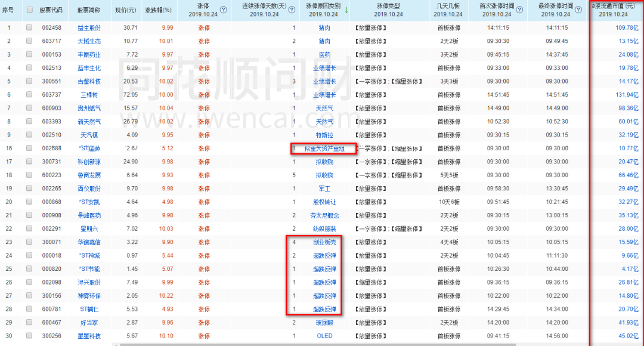
Task: Open stock 好当家 link
Action: click(x=89, y=323)
